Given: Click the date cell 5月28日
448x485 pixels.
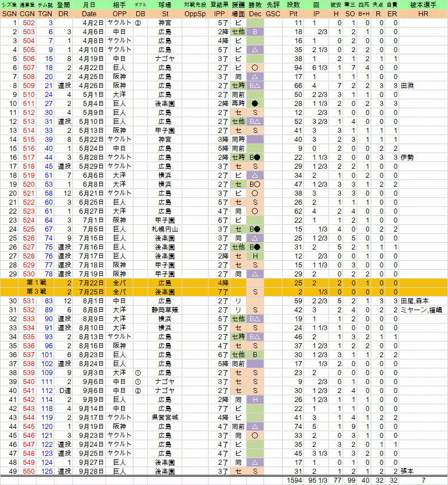Looking at the screenshot, I should (x=91, y=158).
